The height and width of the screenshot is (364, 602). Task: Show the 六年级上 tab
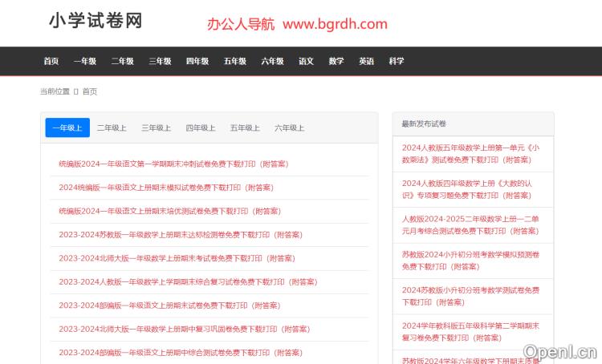tap(289, 127)
